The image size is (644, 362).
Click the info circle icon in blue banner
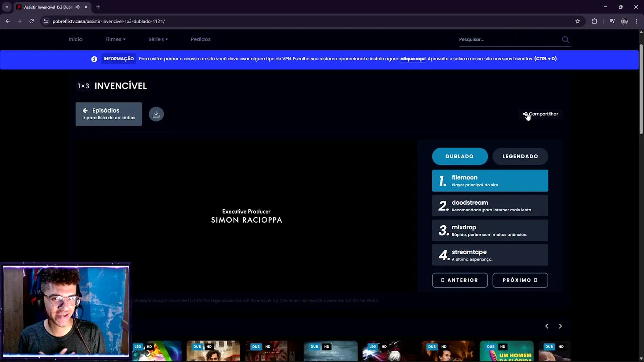coord(94,59)
